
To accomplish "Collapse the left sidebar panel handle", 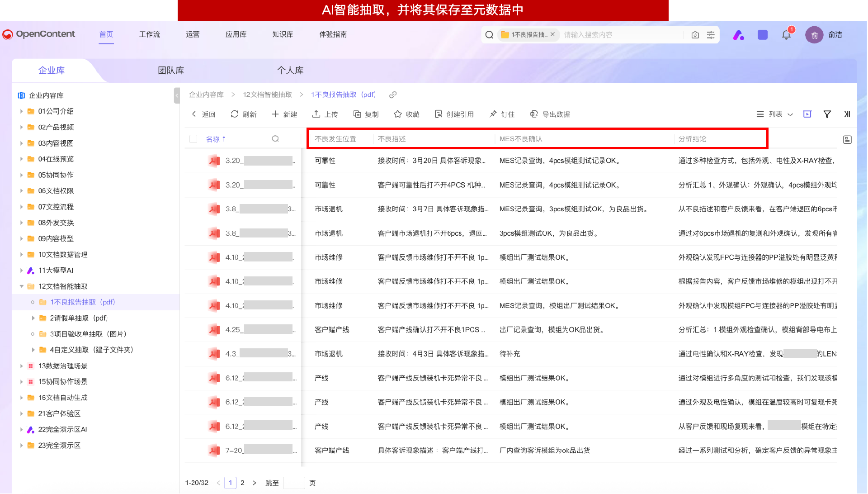I will coord(177,95).
